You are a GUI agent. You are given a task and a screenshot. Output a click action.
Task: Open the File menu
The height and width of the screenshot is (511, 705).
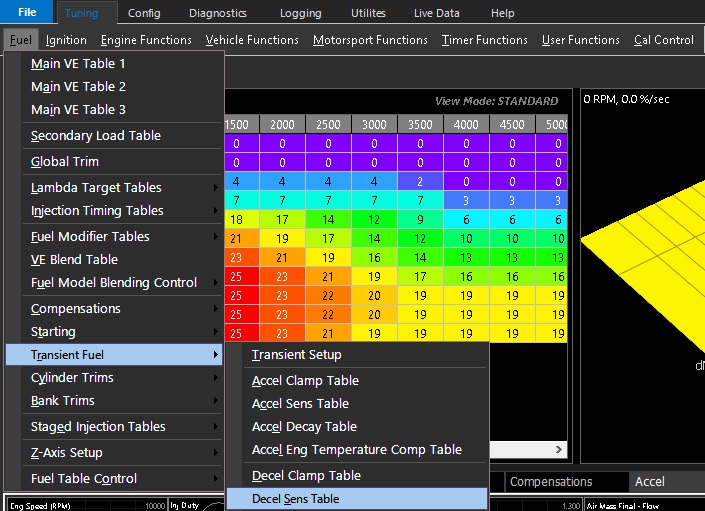(x=27, y=12)
